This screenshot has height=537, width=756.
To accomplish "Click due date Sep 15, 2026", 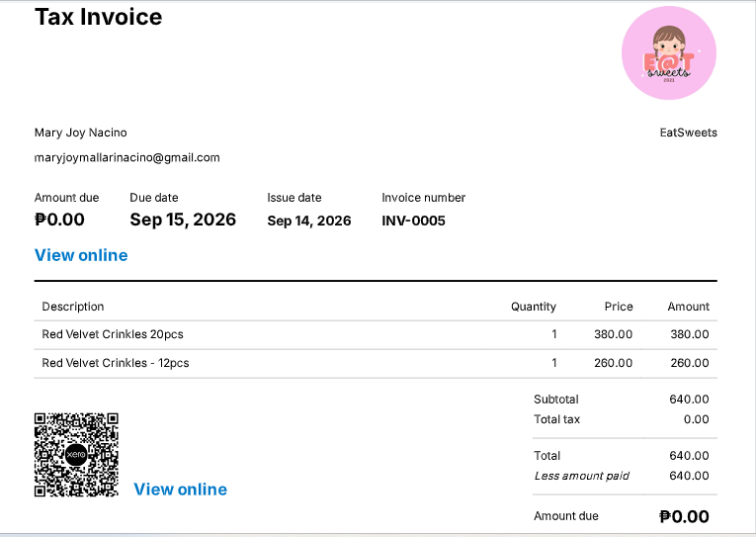I will point(183,220).
